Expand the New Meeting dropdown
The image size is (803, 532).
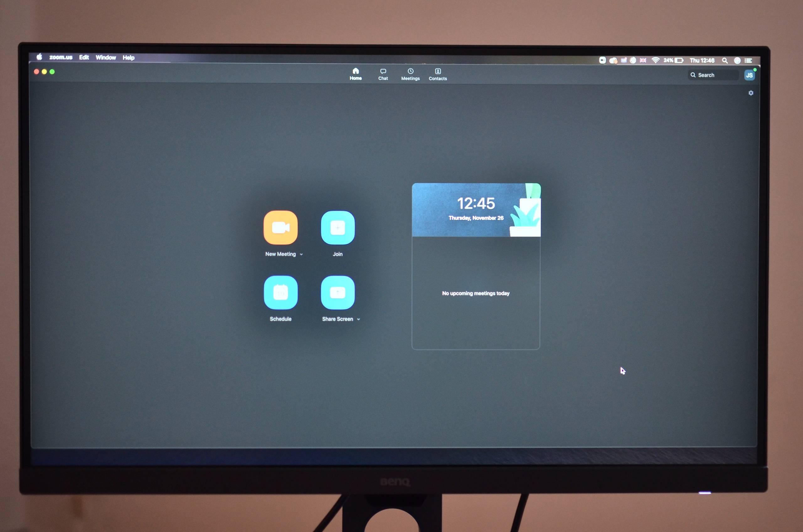pos(301,254)
